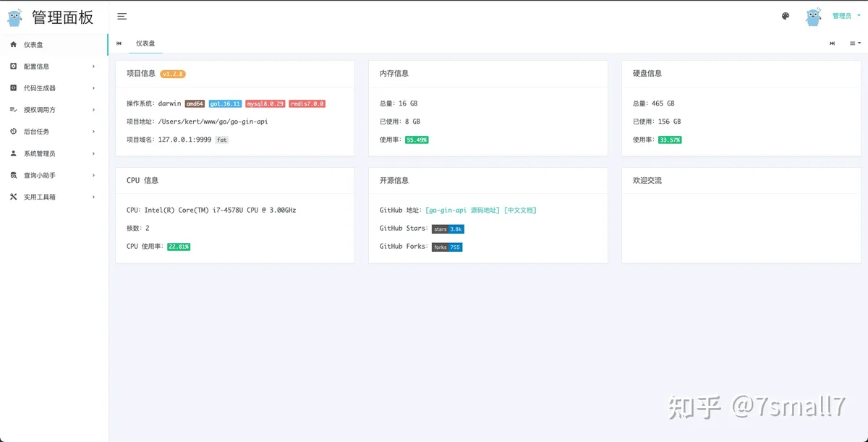Click the amd64 tag
Screen dimensions: 868x442
coord(195,103)
